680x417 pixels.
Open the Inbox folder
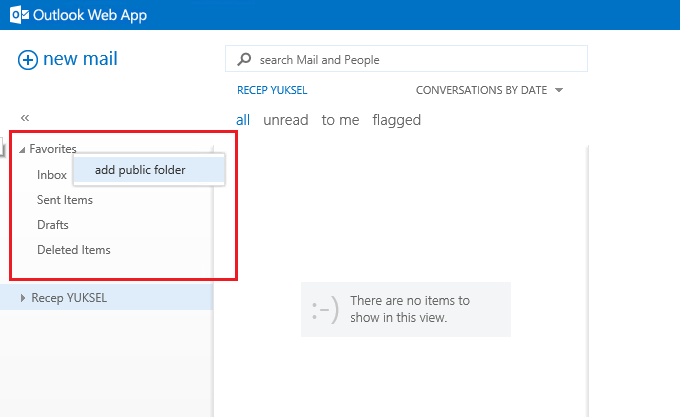click(x=52, y=175)
